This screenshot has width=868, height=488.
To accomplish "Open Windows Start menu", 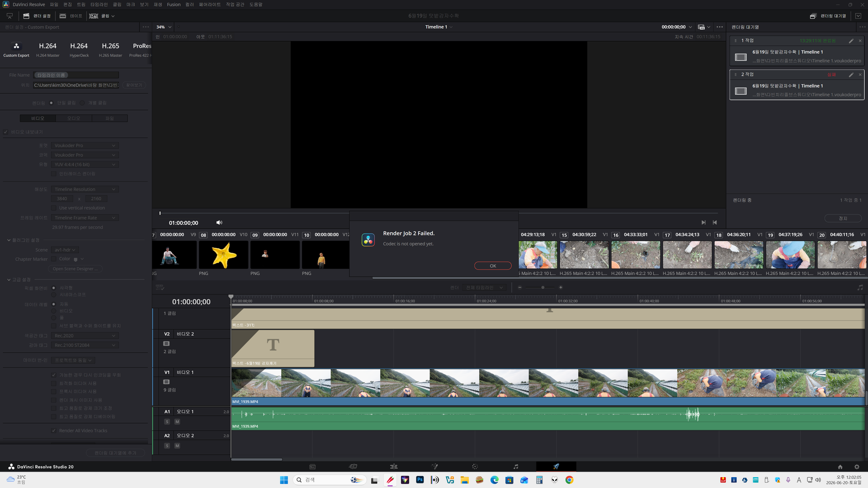I will (284, 480).
